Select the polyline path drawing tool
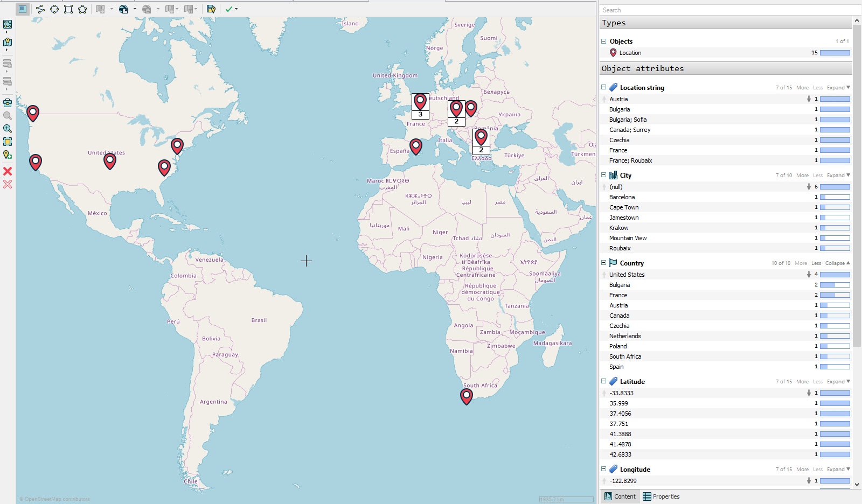This screenshot has width=862, height=504. [40, 9]
